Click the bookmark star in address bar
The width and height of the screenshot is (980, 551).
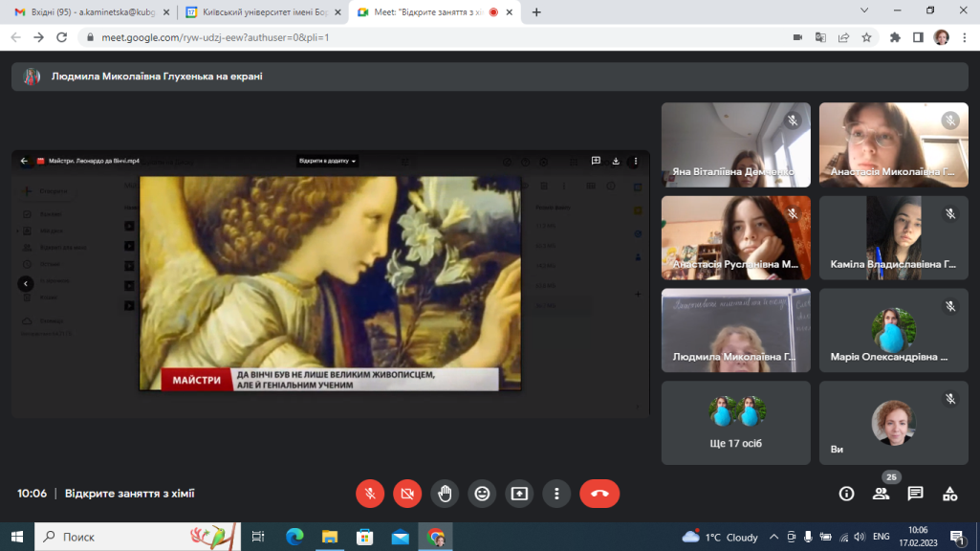click(866, 37)
